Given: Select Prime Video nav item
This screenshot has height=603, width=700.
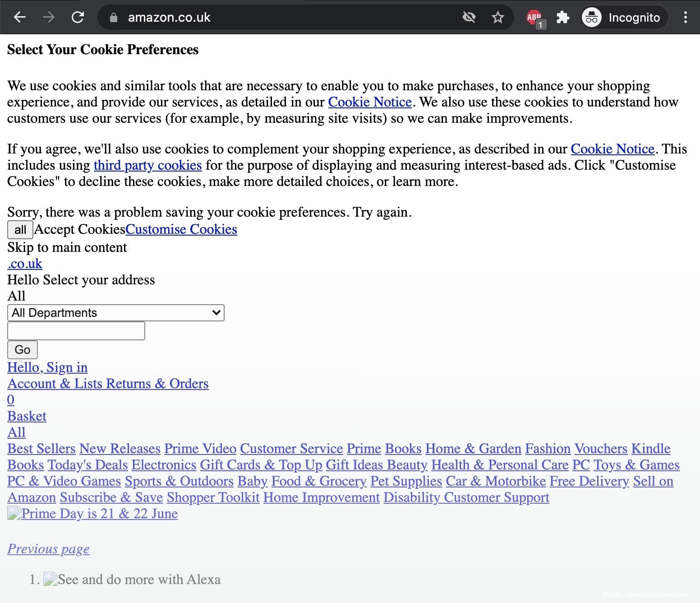Looking at the screenshot, I should pyautogui.click(x=200, y=449).
